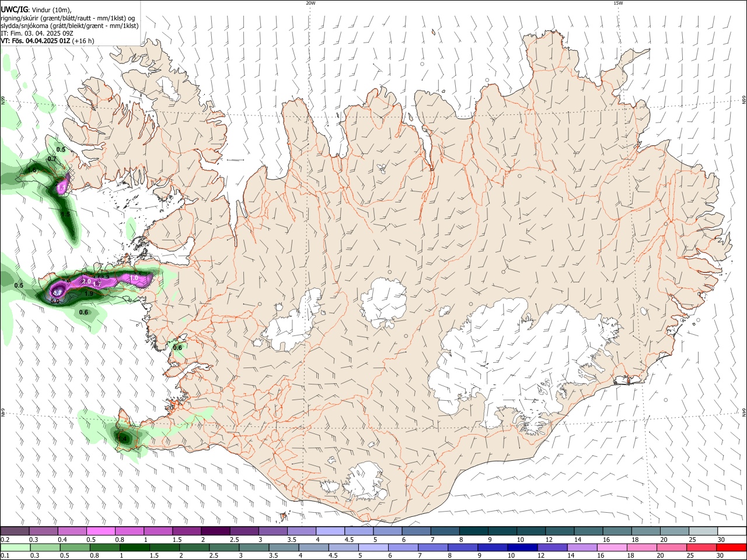The image size is (747, 560).
Task: Click the bright magenta 0.5 swatch in upper scale
Action: tap(101, 531)
